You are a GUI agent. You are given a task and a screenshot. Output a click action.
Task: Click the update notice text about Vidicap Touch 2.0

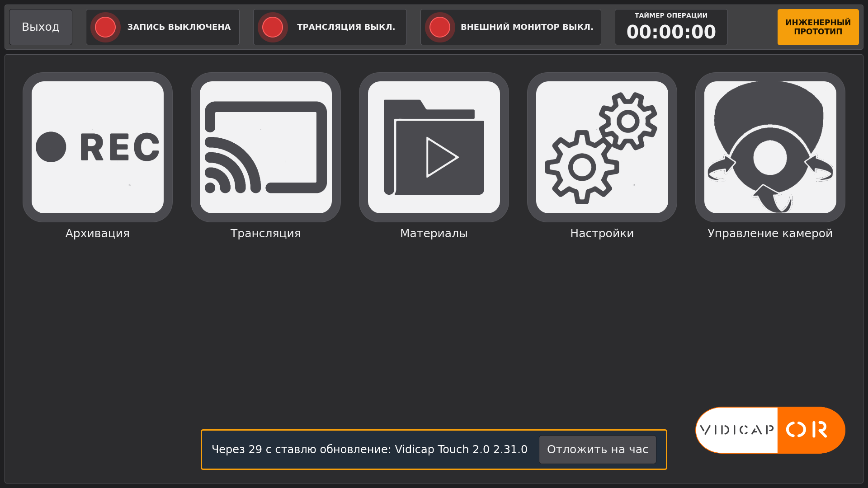[370, 450]
